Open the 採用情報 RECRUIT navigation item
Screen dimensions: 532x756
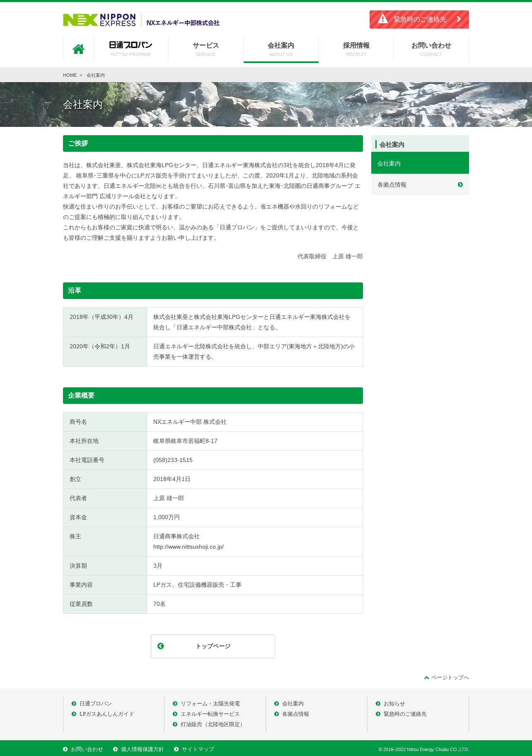tap(356, 49)
